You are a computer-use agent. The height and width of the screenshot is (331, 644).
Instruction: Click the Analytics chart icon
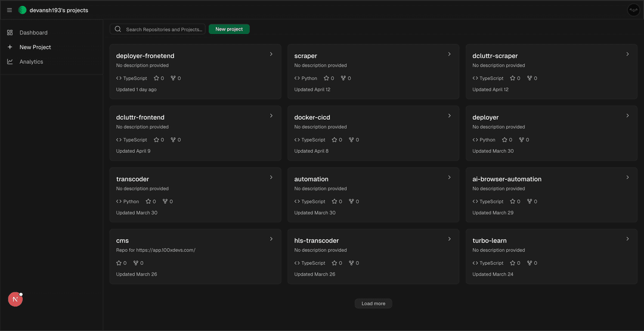tap(10, 61)
